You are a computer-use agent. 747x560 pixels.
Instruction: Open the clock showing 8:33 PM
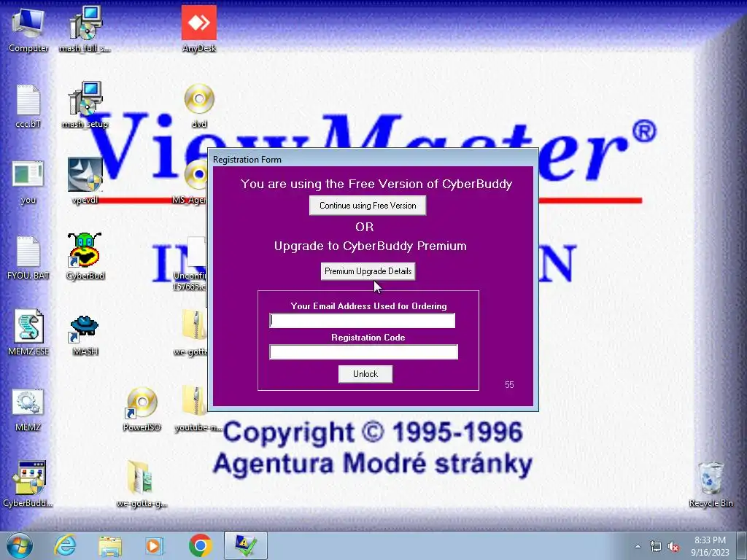pyautogui.click(x=710, y=546)
